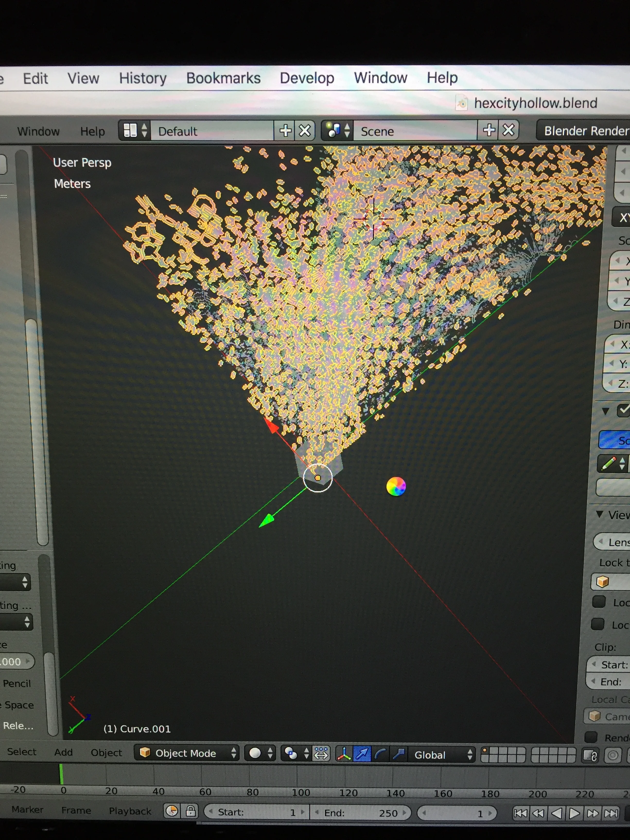
Task: Select the scale manipulator icon
Action: tap(398, 754)
